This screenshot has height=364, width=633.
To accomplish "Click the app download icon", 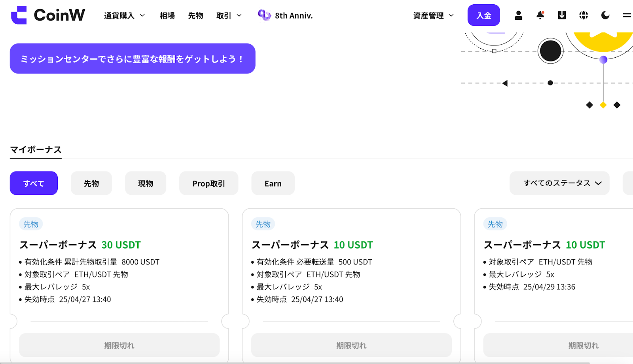I will coord(562,15).
